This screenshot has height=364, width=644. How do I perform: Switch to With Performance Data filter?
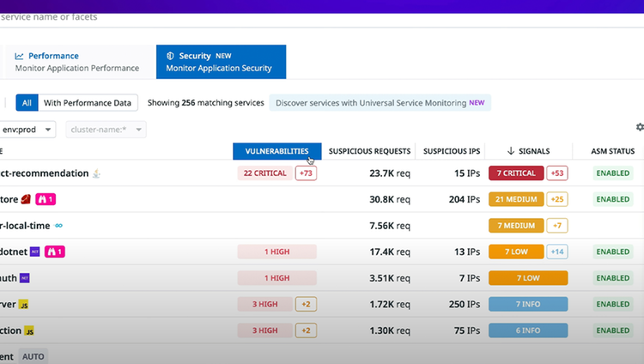click(x=88, y=103)
